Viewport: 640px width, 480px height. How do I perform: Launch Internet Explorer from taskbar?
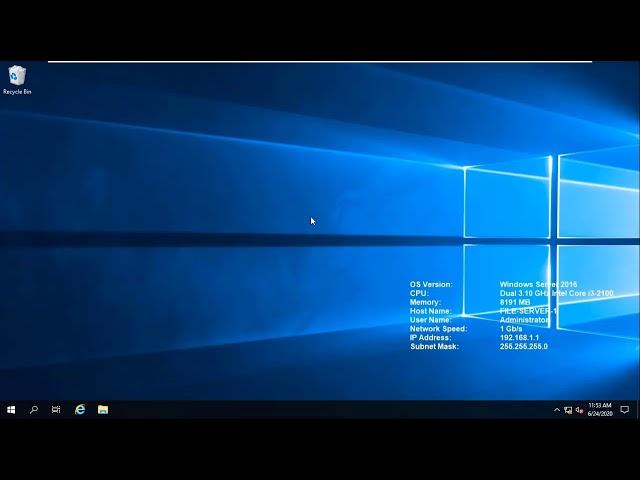80,409
